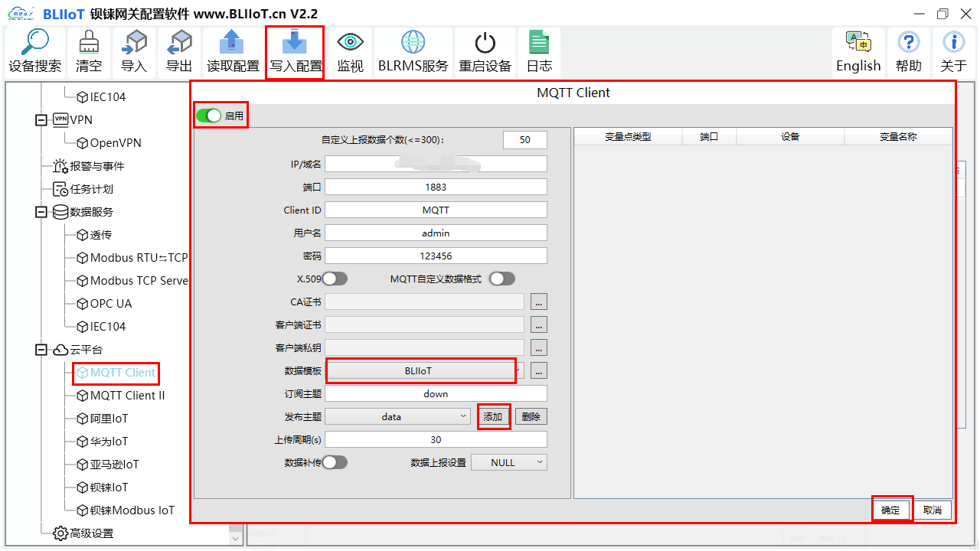Open data template browse button

[x=539, y=370]
